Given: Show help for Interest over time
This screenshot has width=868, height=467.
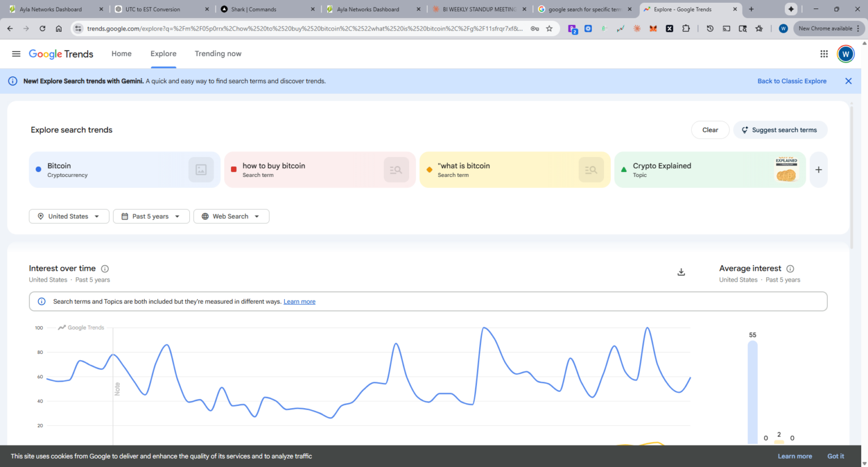Looking at the screenshot, I should [105, 269].
